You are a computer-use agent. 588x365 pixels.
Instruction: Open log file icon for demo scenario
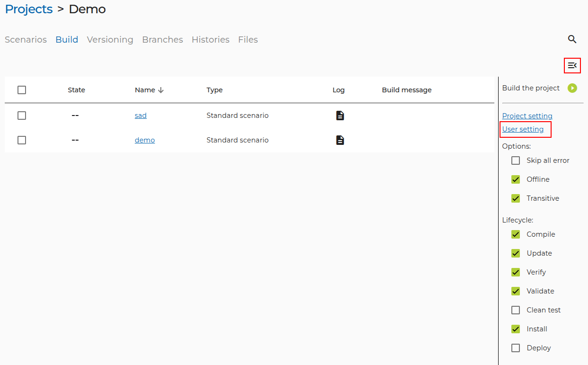coord(340,140)
